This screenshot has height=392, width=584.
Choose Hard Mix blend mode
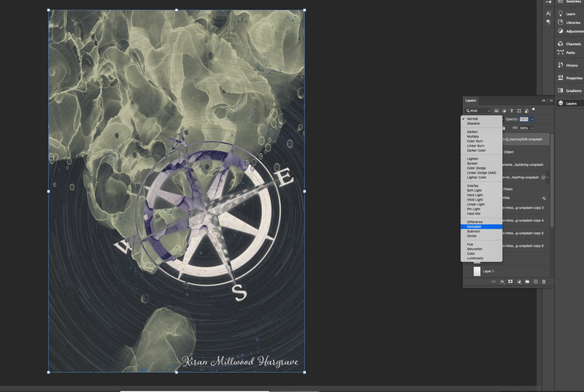coord(481,213)
